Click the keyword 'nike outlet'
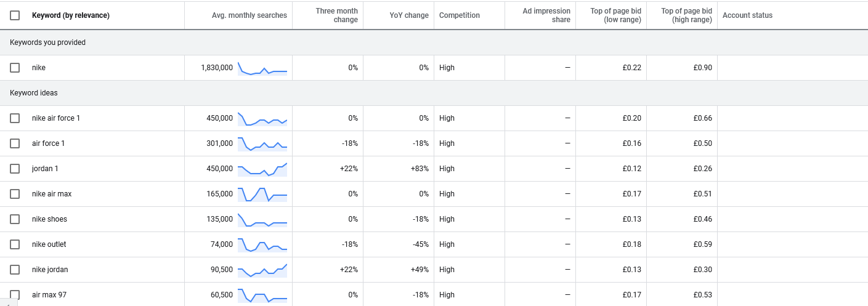This screenshot has height=306, width=868. coord(49,244)
